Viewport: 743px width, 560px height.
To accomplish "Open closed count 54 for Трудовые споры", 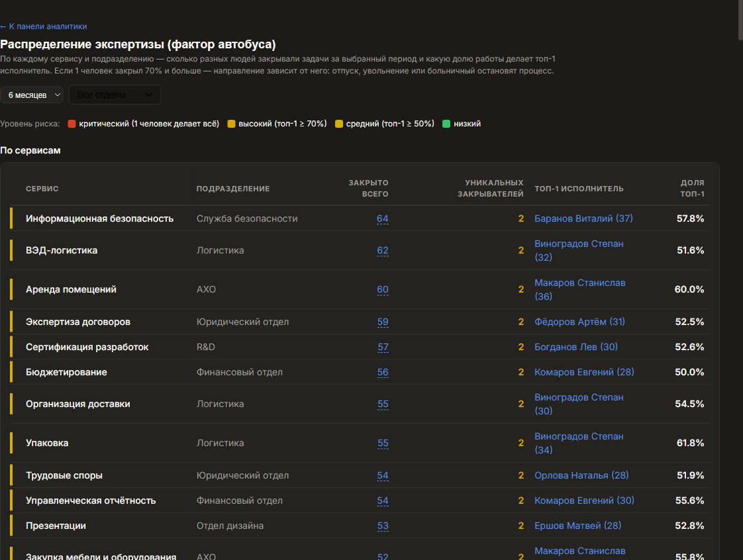I will pyautogui.click(x=383, y=475).
